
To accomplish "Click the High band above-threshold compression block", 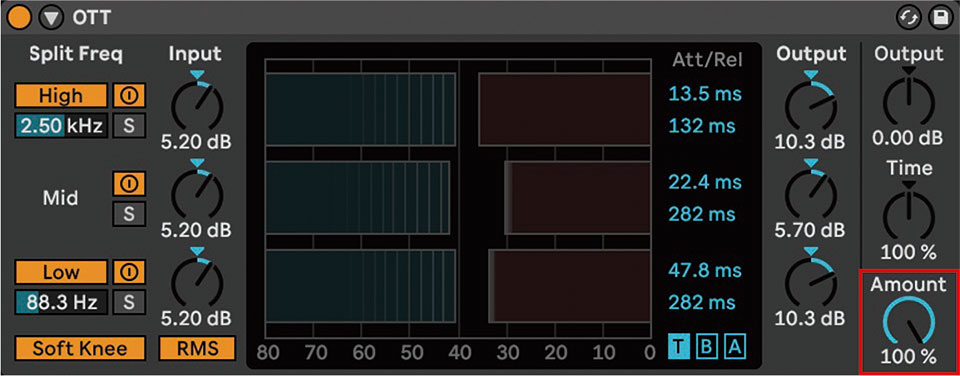I will [564, 110].
